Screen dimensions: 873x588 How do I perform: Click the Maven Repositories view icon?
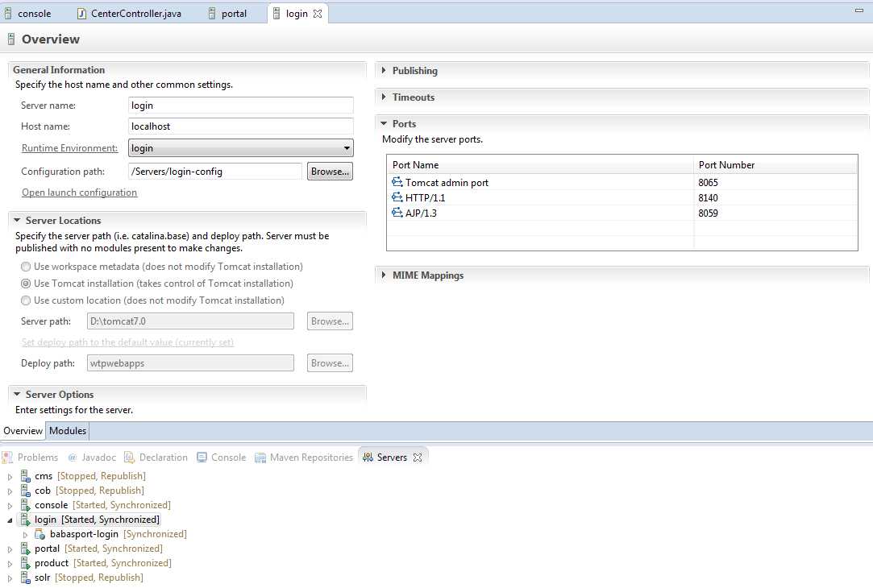pyautogui.click(x=260, y=458)
